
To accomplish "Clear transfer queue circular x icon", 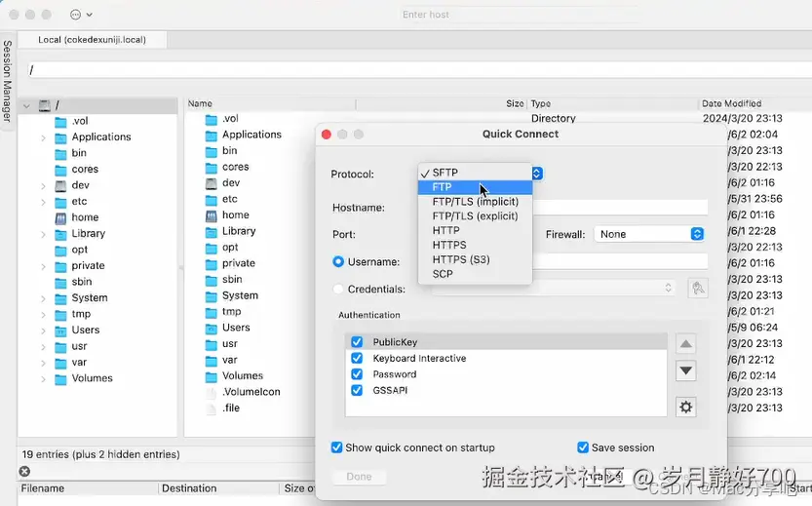I will pyautogui.click(x=24, y=471).
